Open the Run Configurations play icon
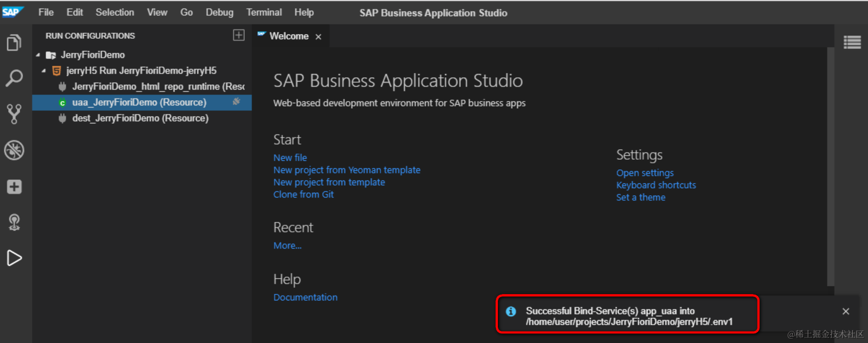Image resolution: width=868 pixels, height=343 pixels. 14,258
